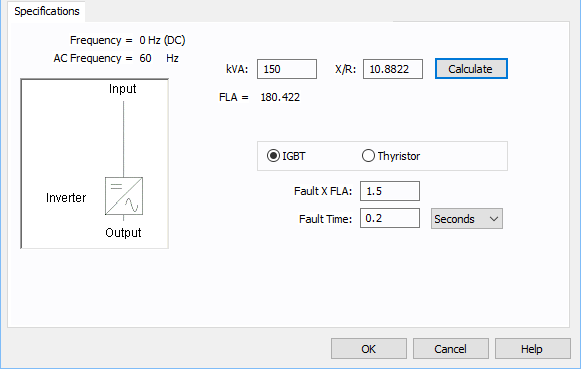Viewport: 581px width, 369px height.
Task: Open the Seconds time unit dropdown
Action: coord(467,219)
